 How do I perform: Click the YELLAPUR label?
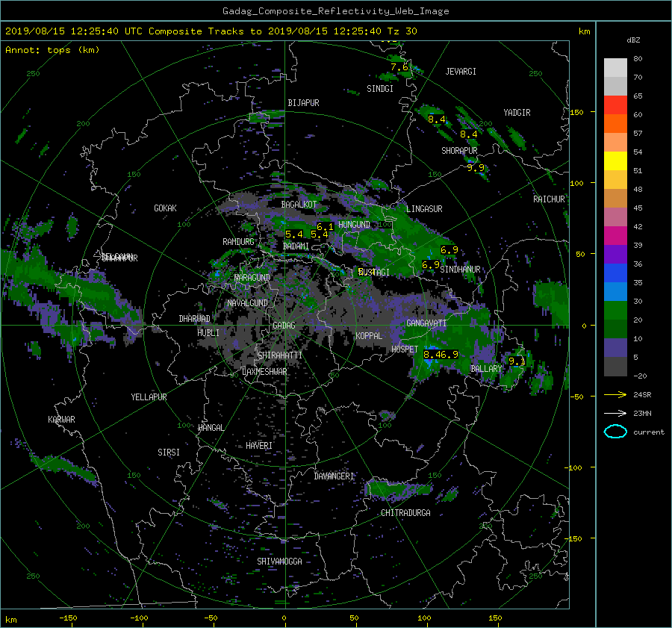click(149, 397)
